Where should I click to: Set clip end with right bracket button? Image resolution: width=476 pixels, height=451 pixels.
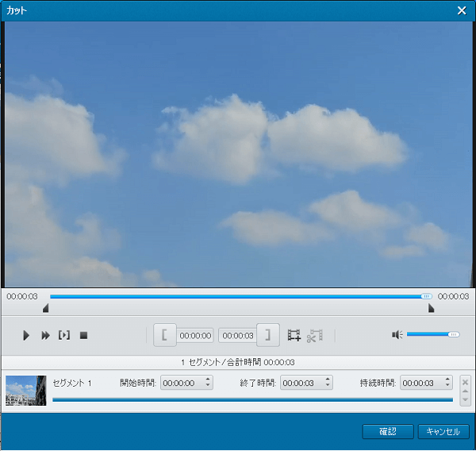pyautogui.click(x=268, y=335)
